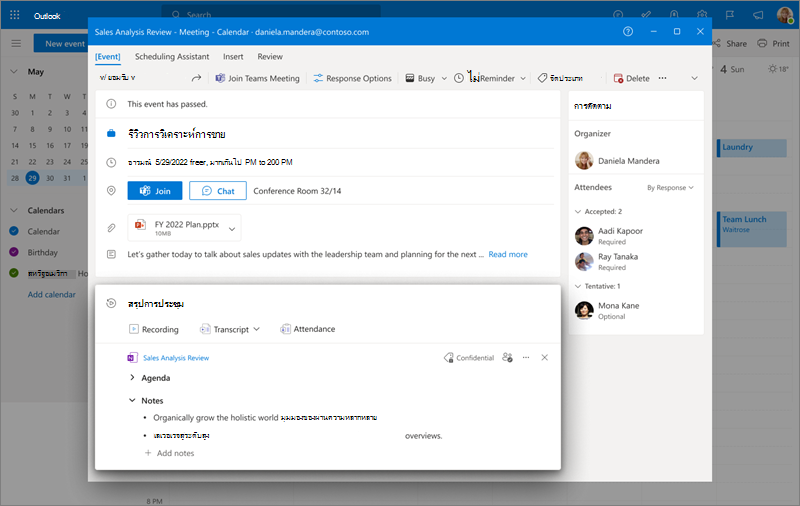The width and height of the screenshot is (800, 506).
Task: Click Share in the Outlook window
Action: 730,44
